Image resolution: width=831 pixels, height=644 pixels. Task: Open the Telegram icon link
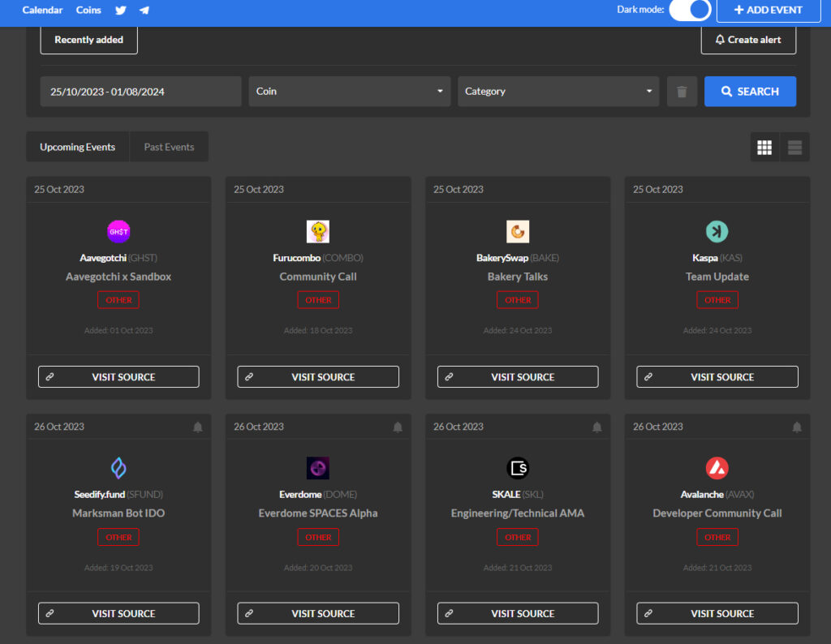point(144,10)
